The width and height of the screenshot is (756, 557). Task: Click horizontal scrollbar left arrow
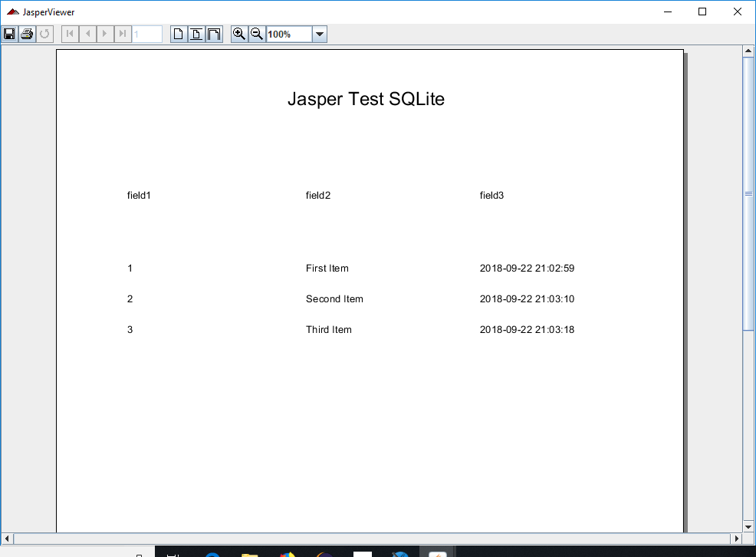(7, 538)
